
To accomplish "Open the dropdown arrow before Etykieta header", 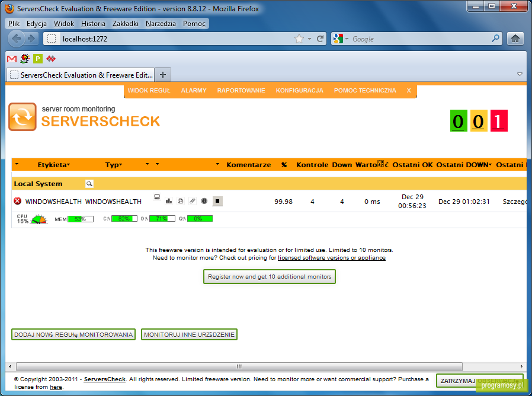I will click(x=17, y=164).
